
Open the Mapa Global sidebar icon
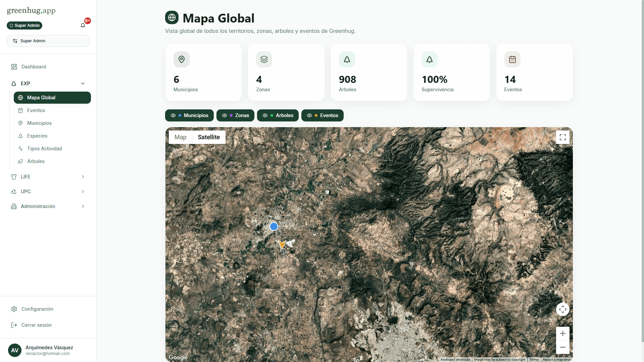click(20, 98)
